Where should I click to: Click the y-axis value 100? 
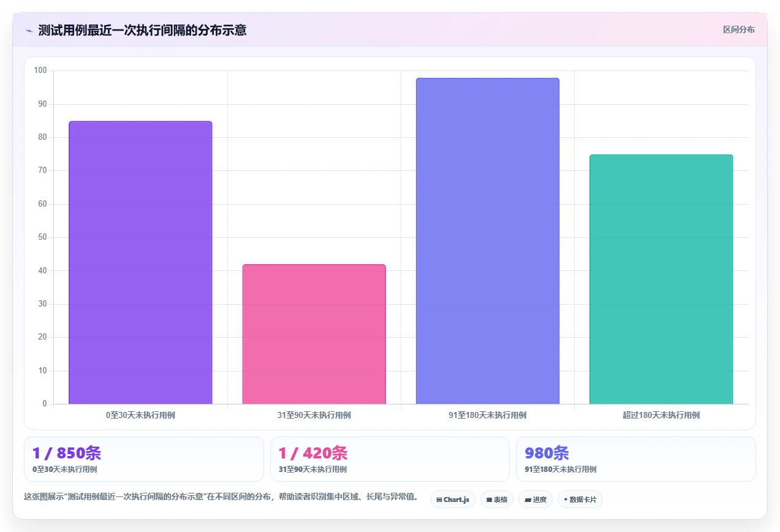(x=40, y=70)
